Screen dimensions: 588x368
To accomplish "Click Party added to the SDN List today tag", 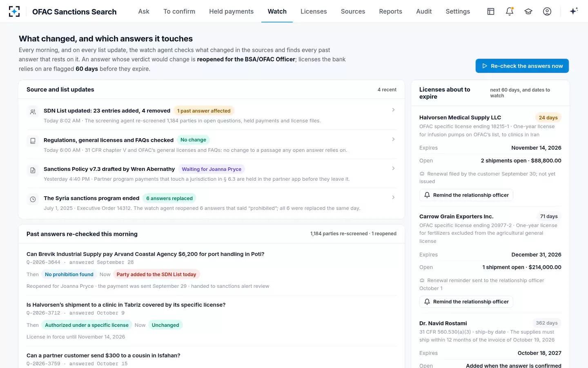I will [156, 274].
